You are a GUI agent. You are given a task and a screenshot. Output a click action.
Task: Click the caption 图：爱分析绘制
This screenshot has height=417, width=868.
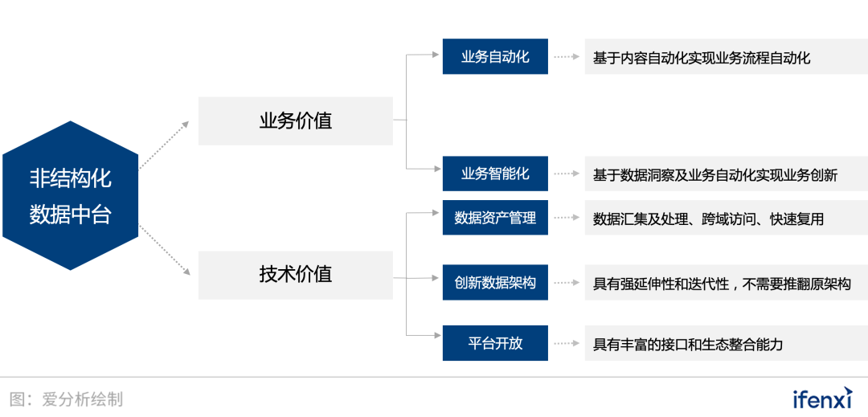pos(66,399)
